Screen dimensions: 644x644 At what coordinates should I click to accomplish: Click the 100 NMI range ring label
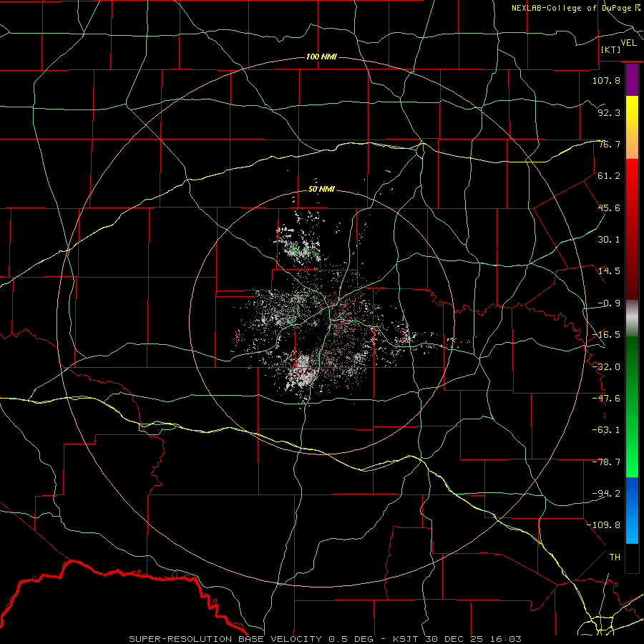click(321, 57)
